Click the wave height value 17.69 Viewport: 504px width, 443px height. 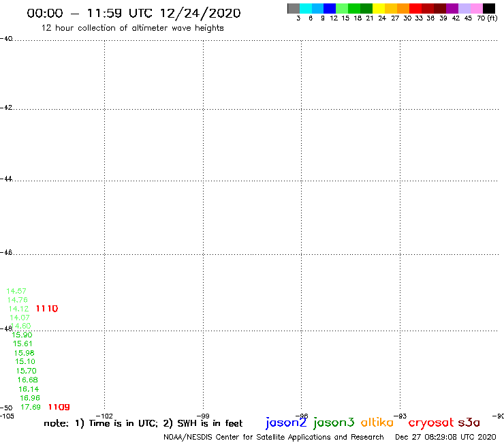(31, 408)
